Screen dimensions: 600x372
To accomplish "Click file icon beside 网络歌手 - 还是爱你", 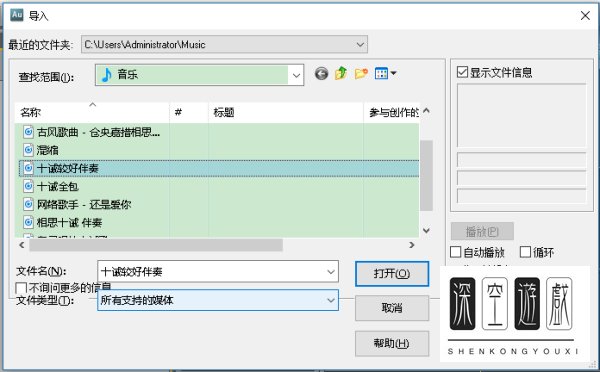I will pyautogui.click(x=28, y=204).
